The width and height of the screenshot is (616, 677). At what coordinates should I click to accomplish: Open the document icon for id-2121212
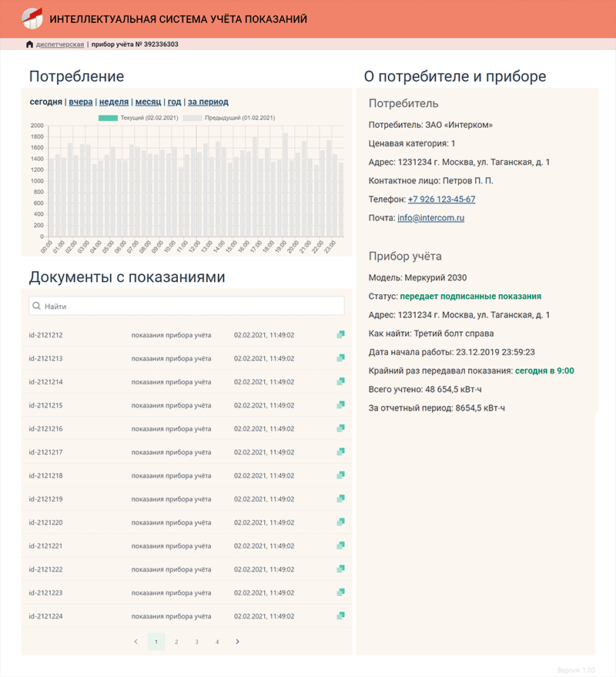click(x=340, y=334)
